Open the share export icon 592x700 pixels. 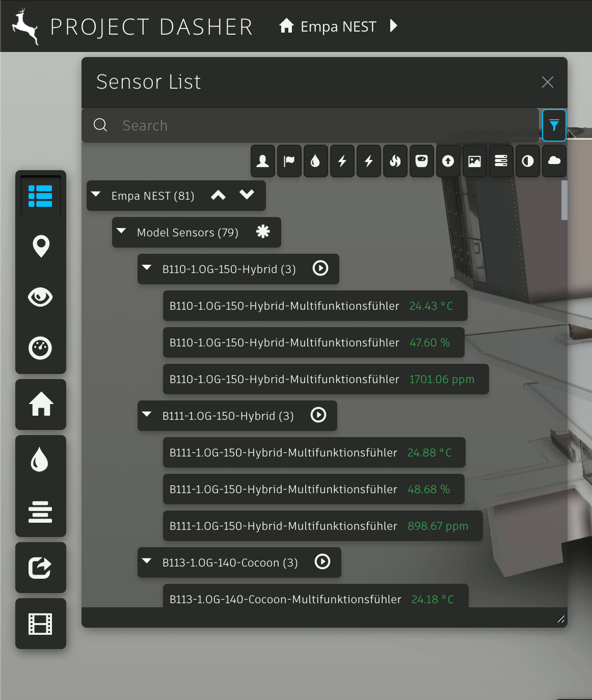pos(40,568)
